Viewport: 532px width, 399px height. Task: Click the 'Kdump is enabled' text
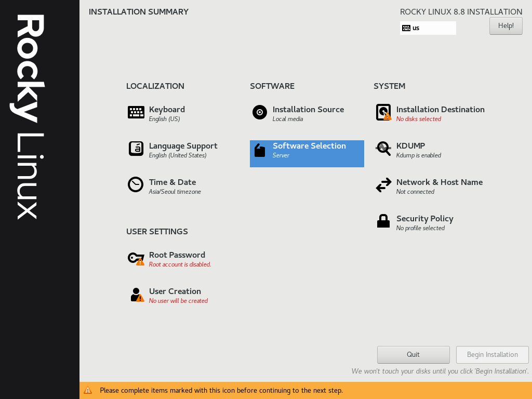coord(419,155)
